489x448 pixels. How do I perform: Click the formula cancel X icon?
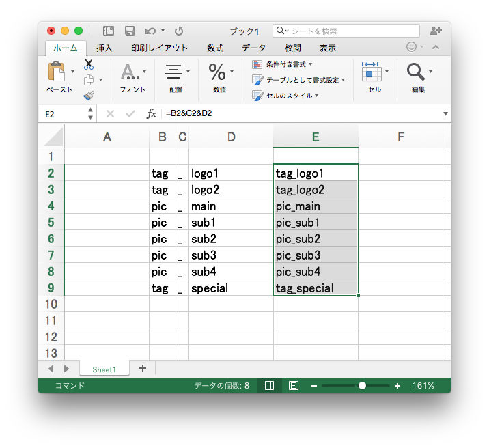[x=110, y=114]
